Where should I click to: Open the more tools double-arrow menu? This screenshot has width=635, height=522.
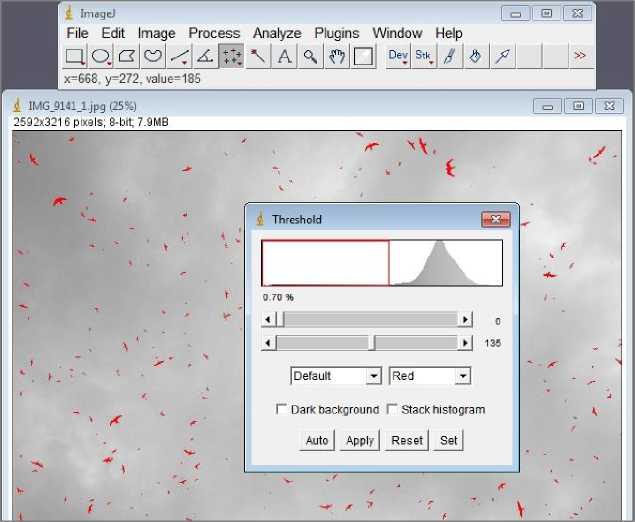click(580, 55)
